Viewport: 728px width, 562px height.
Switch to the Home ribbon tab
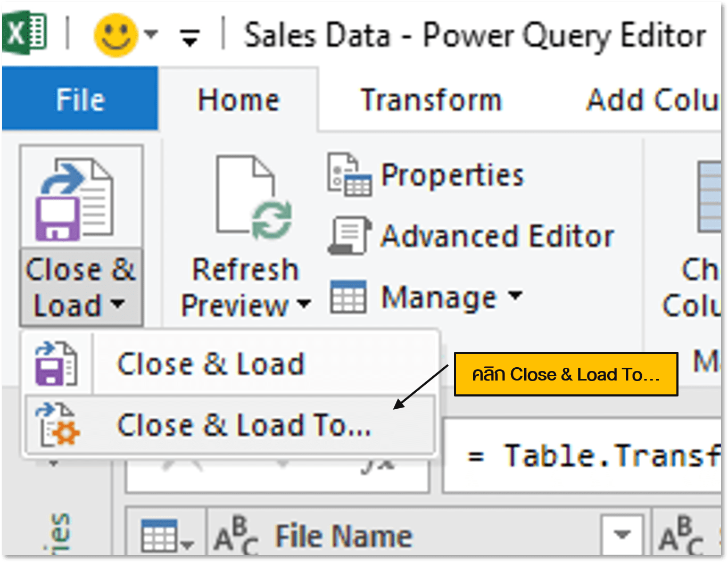tap(238, 98)
